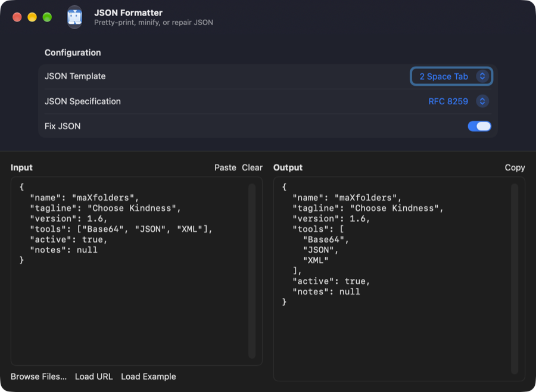Click the Output heading
536x392 pixels.
[288, 167]
